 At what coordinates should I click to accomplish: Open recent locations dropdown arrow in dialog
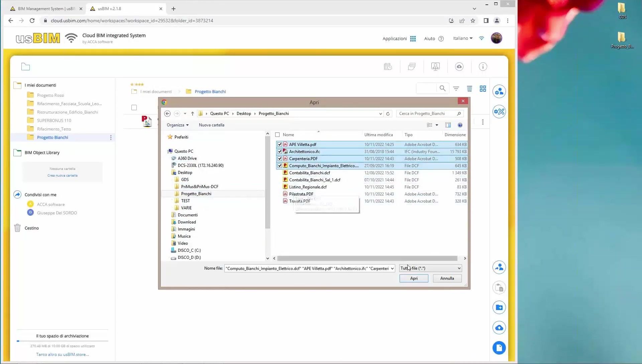point(185,114)
